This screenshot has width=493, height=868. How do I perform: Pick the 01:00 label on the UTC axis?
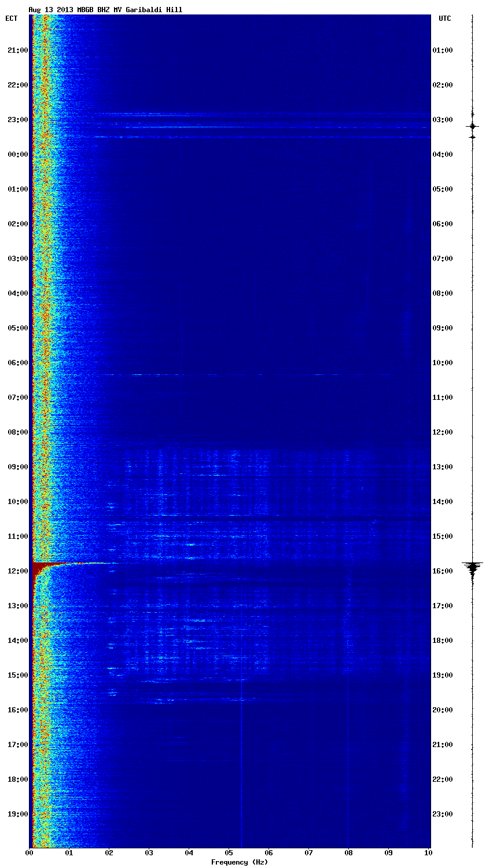[443, 50]
